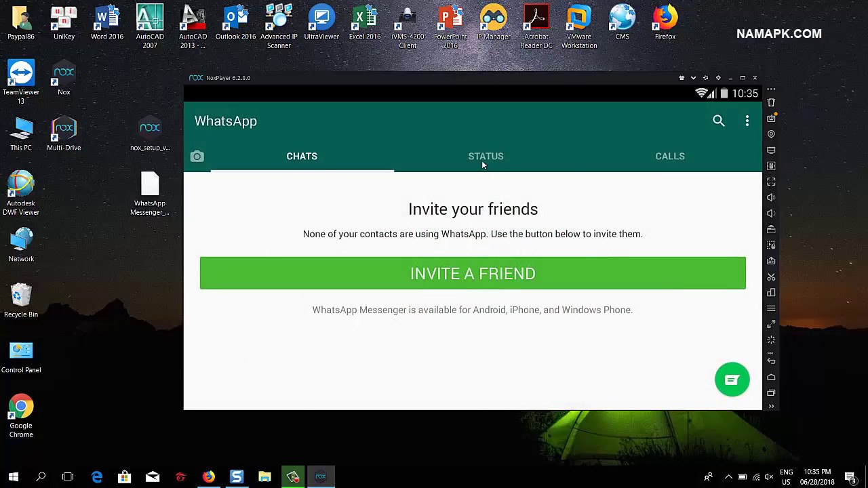The width and height of the screenshot is (868, 488).
Task: Open File Explorer from taskbar
Action: pyautogui.click(x=264, y=477)
